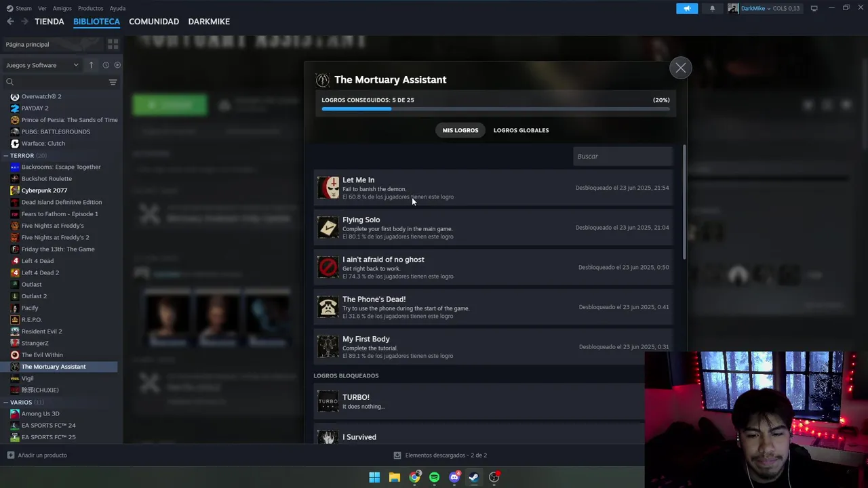The width and height of the screenshot is (868, 488).
Task: Open the Elementos descargados downloads status
Action: tap(440, 455)
